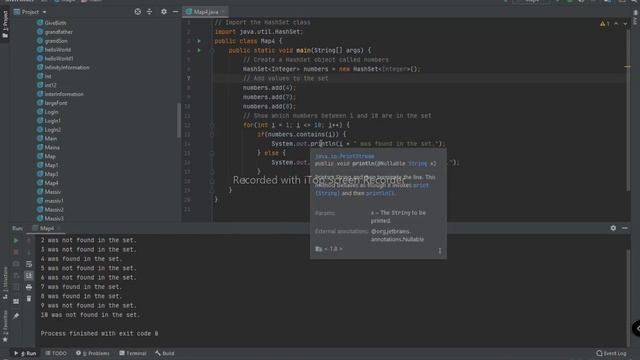Toggle scroll to end in Run console

pos(29,276)
